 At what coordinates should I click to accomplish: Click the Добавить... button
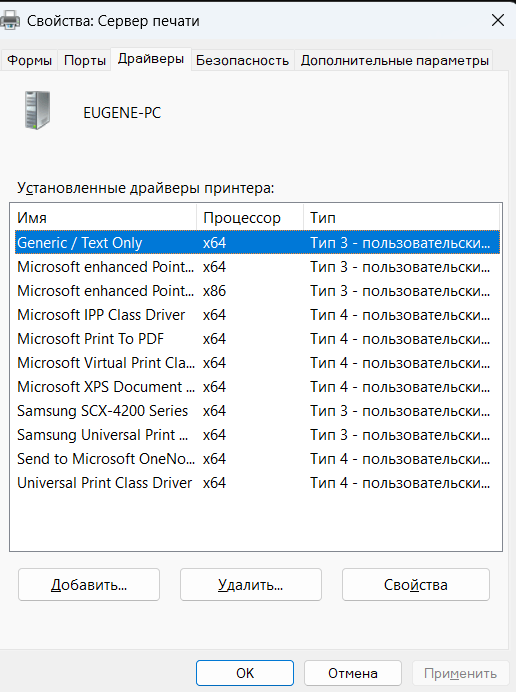[89, 585]
